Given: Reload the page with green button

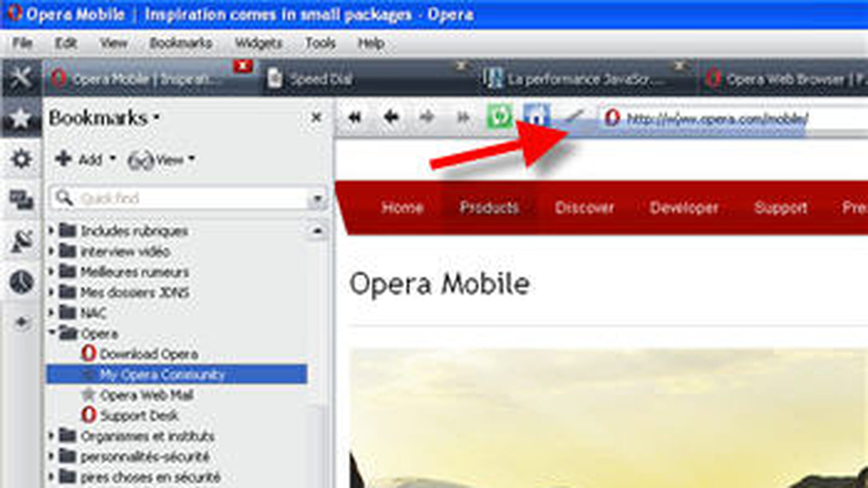Looking at the screenshot, I should (499, 116).
